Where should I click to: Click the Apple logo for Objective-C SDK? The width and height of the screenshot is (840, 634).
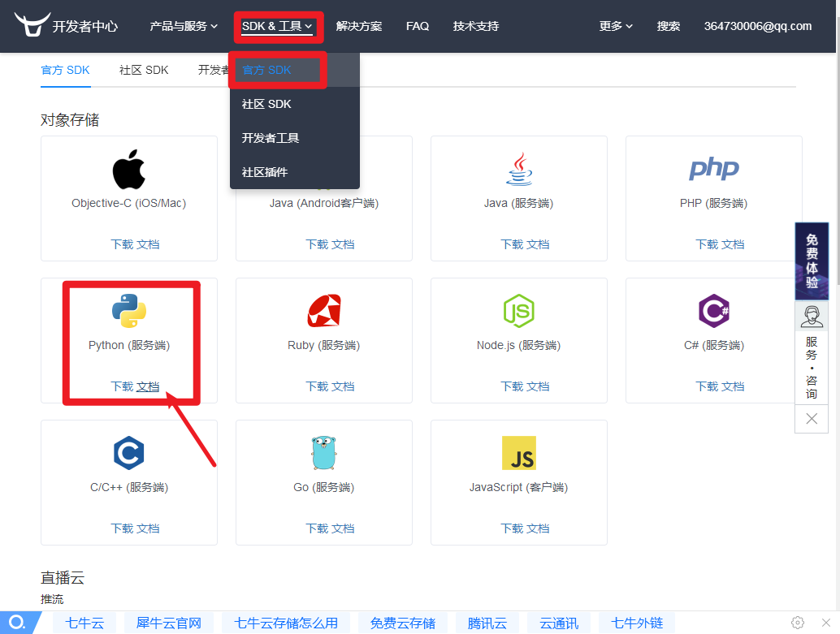click(x=128, y=169)
